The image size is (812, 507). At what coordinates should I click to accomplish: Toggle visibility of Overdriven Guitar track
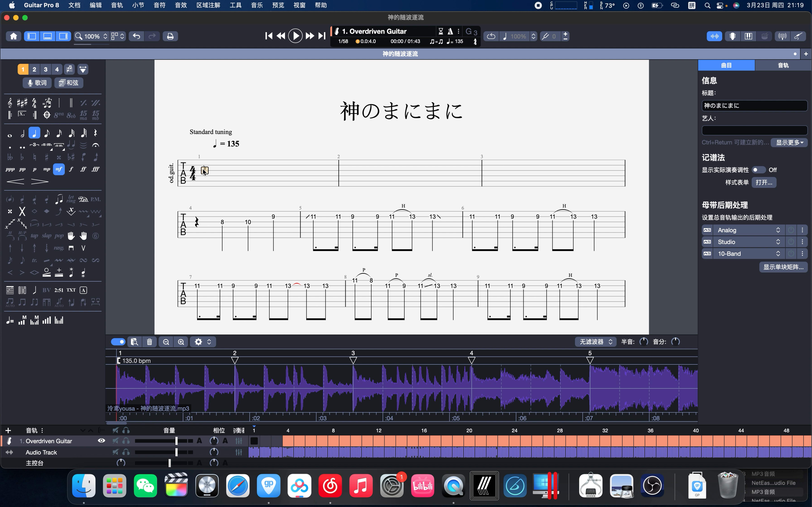click(x=101, y=441)
